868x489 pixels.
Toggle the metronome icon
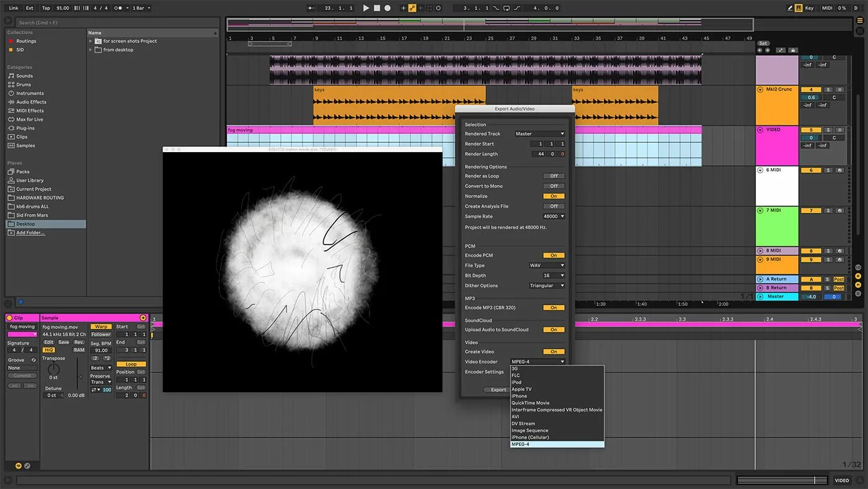tap(118, 8)
